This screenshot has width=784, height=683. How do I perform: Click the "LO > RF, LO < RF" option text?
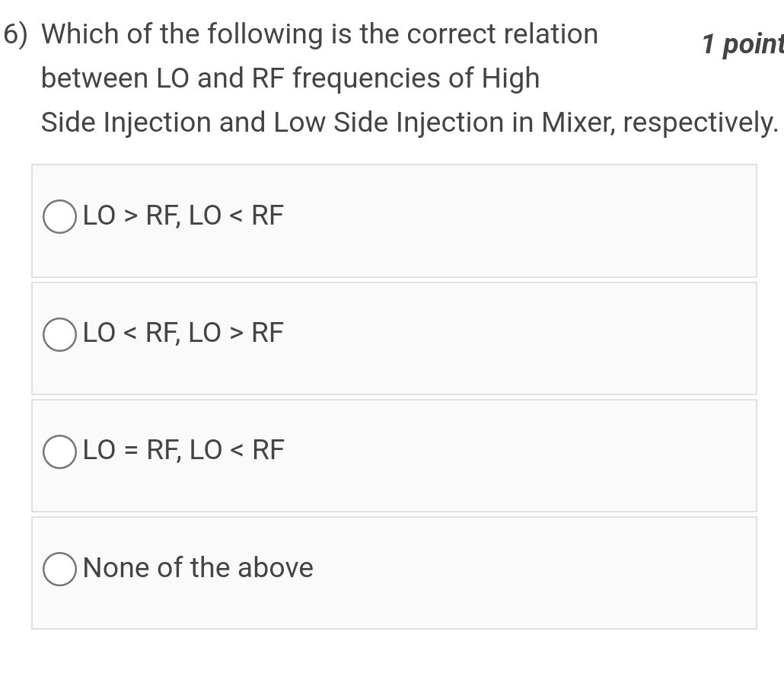183,215
